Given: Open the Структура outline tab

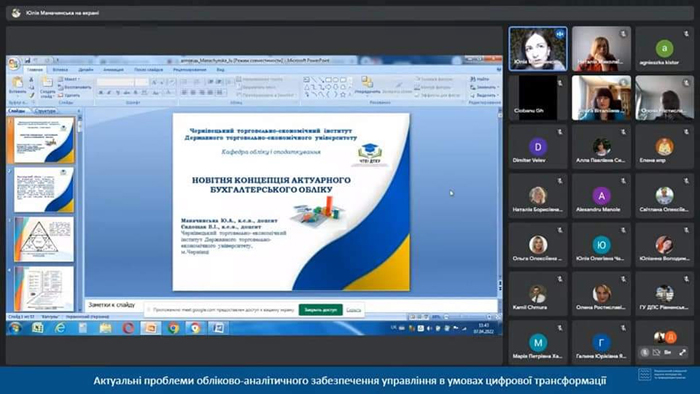Looking at the screenshot, I should click(x=46, y=111).
